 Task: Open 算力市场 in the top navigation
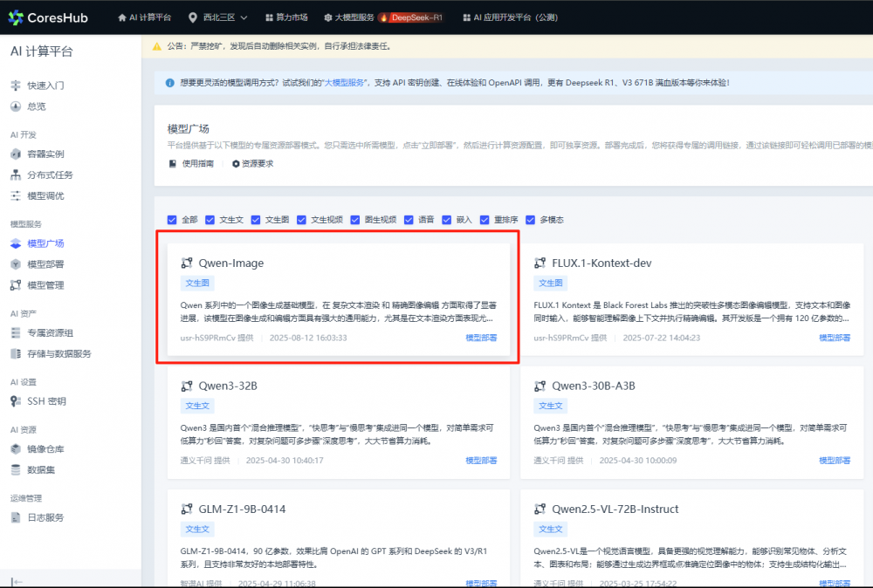[286, 17]
